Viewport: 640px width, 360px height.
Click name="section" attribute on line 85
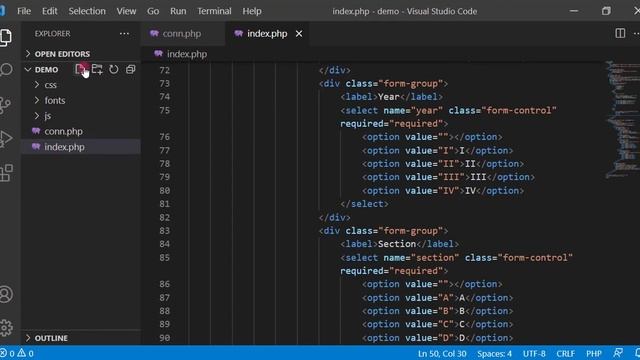tap(421, 258)
